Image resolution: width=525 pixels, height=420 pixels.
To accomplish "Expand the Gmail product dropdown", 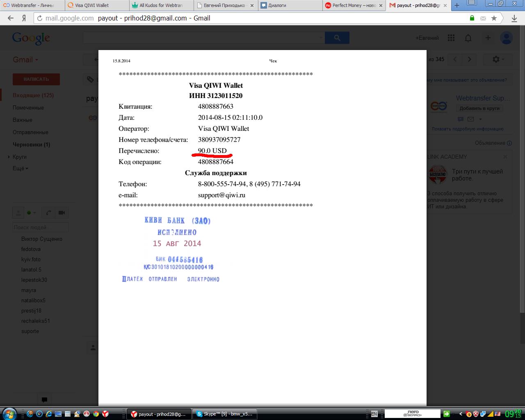I will pyautogui.click(x=25, y=59).
